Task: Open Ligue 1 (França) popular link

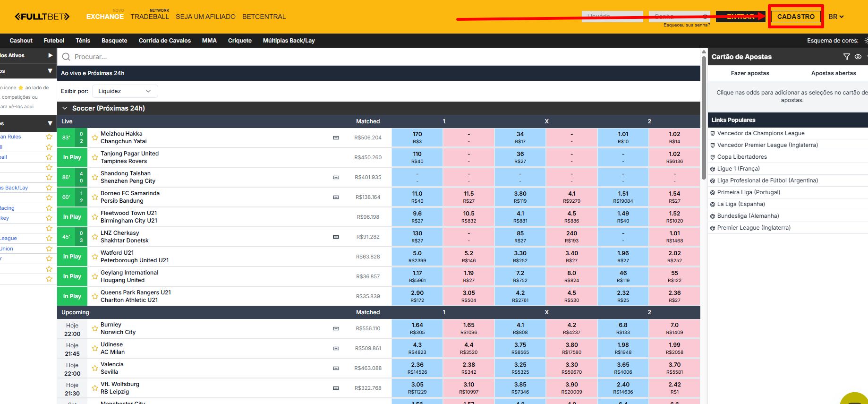Action: pos(738,169)
